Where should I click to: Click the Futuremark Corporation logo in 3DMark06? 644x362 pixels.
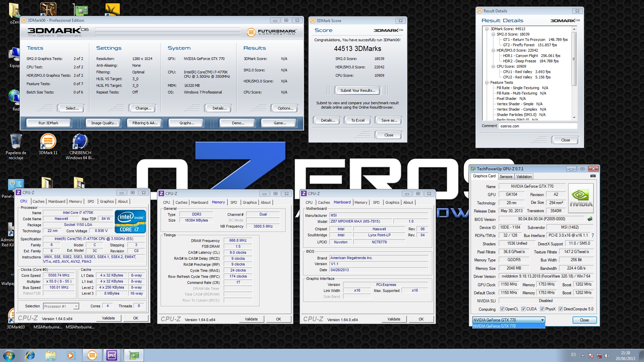tap(272, 32)
